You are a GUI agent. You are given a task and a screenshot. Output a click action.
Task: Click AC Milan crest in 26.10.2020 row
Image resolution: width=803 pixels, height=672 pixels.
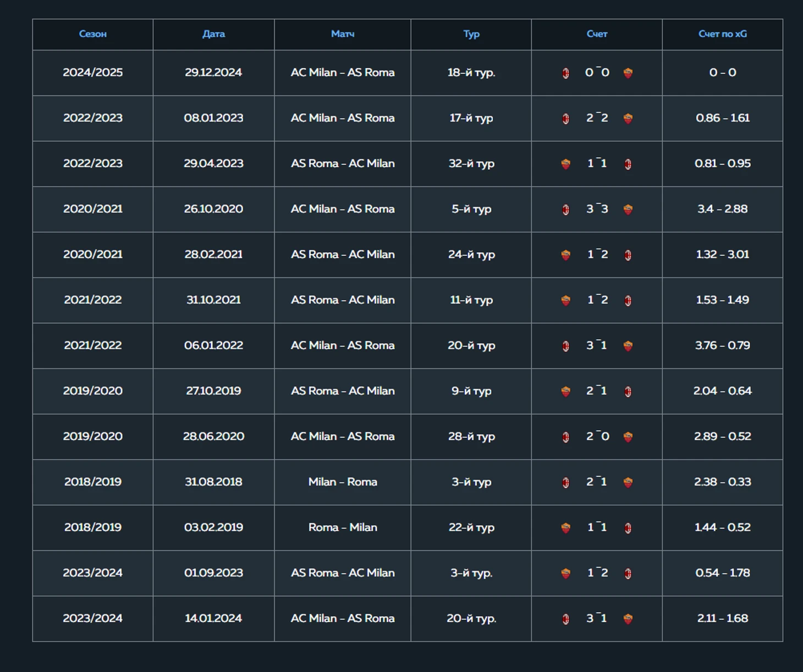coord(565,210)
